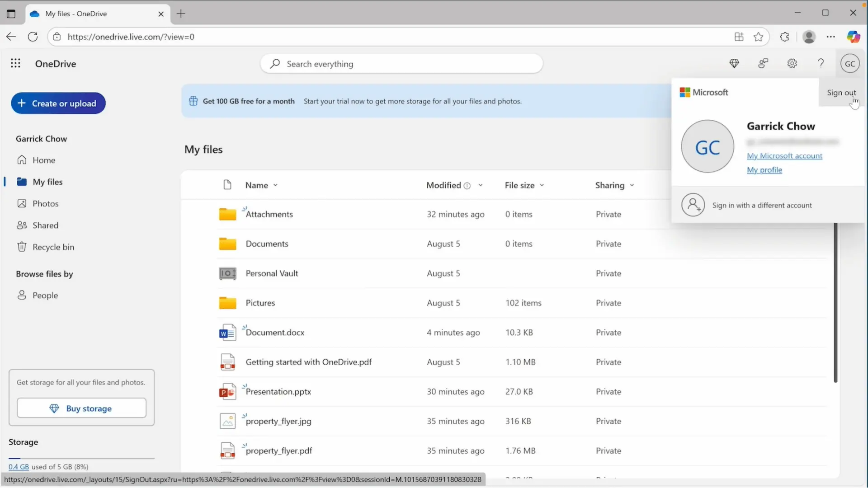Launch Copilot in the browser toolbar
The width and height of the screenshot is (868, 488).
coord(854,37)
